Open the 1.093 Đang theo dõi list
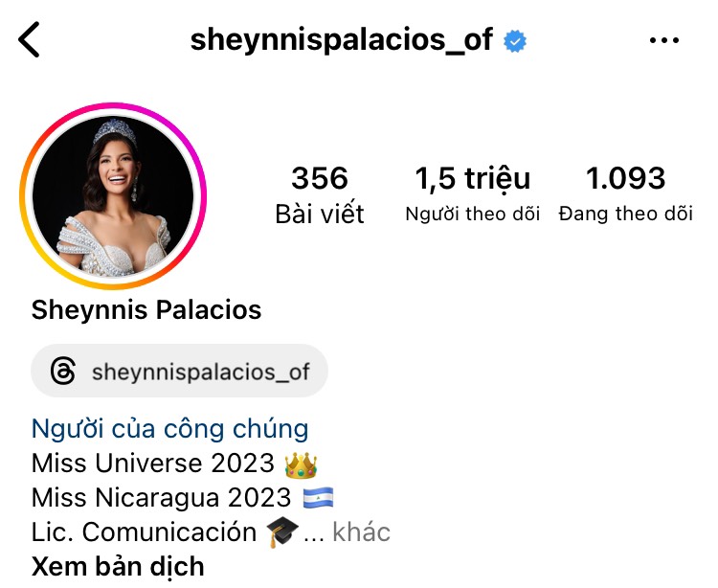 coord(625,193)
